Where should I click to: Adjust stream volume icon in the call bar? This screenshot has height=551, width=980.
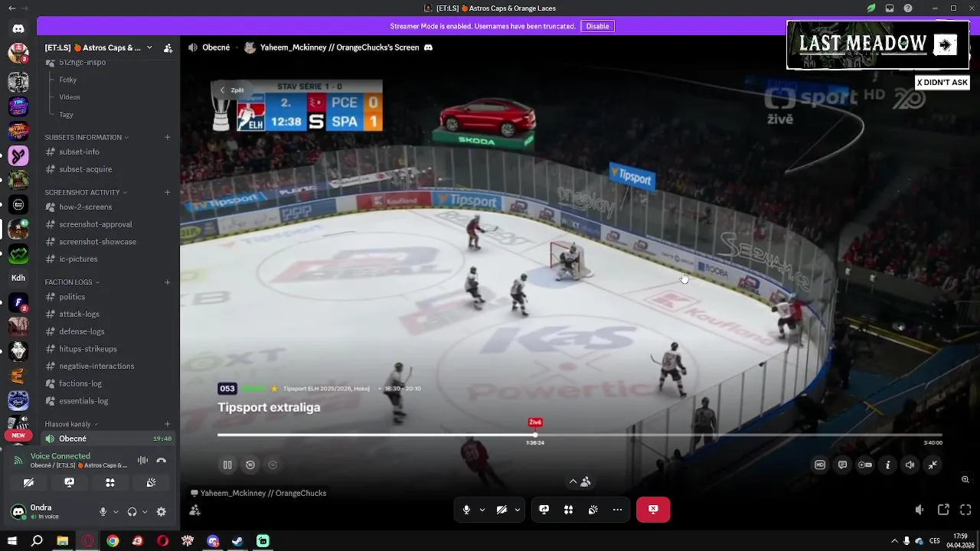(920, 510)
